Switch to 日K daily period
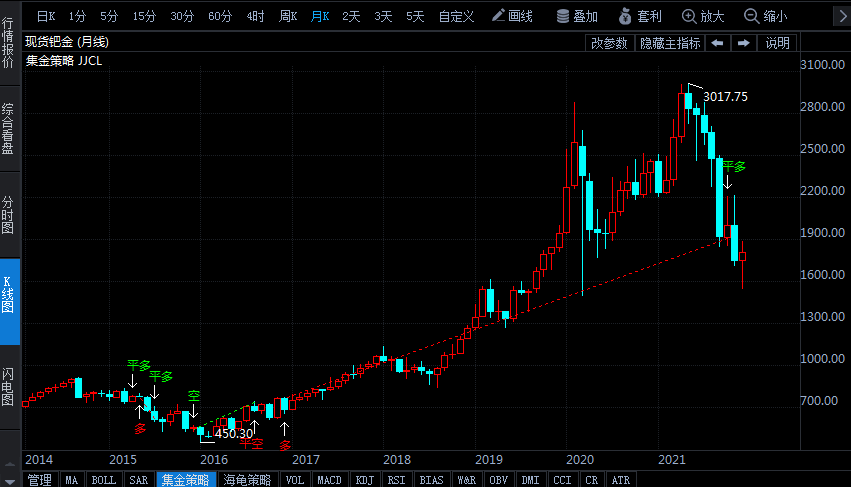Screen dimensions: 851x487 click(x=46, y=16)
